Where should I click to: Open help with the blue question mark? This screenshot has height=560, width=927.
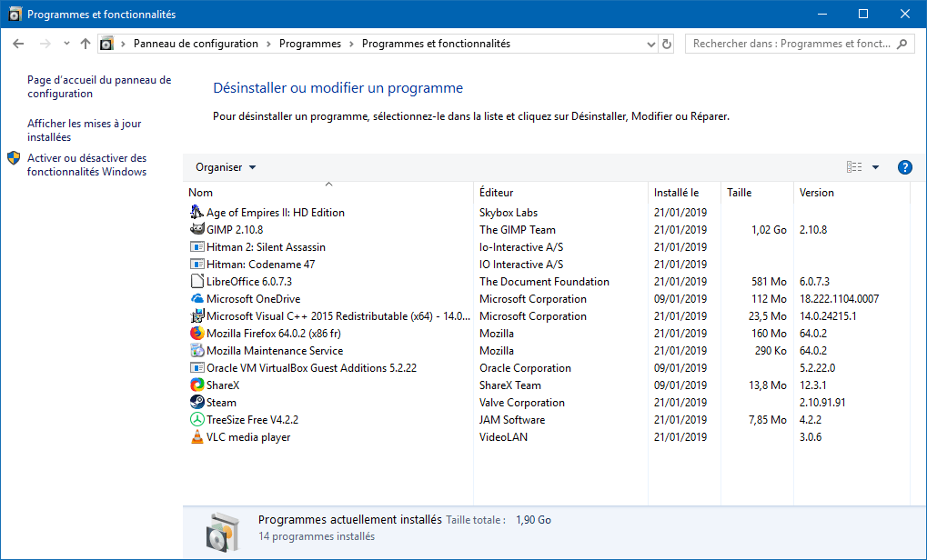(x=904, y=167)
